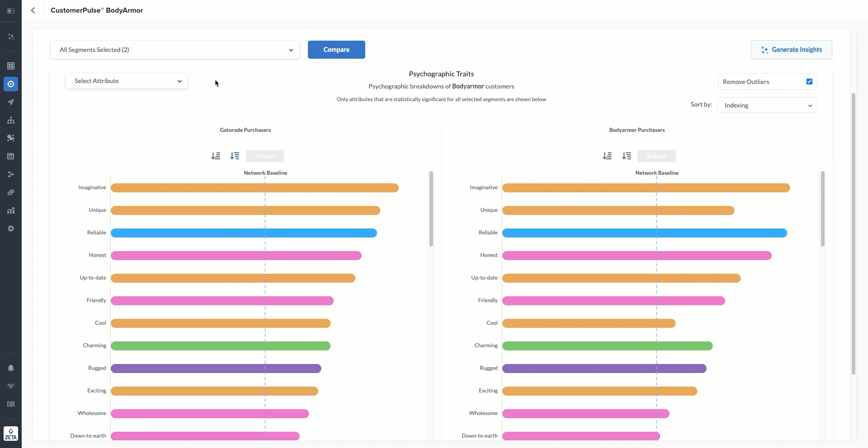Click Bodyarmor chart's vertical scrollbar
The height and width of the screenshot is (448, 868).
[823, 209]
